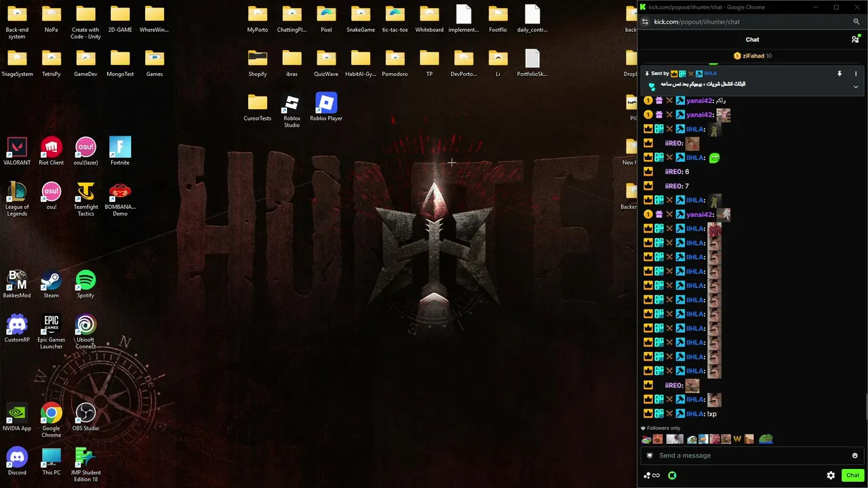Image resolution: width=868 pixels, height=488 pixels.
Task: Select the Epic Games Launcher icon
Action: point(52,332)
